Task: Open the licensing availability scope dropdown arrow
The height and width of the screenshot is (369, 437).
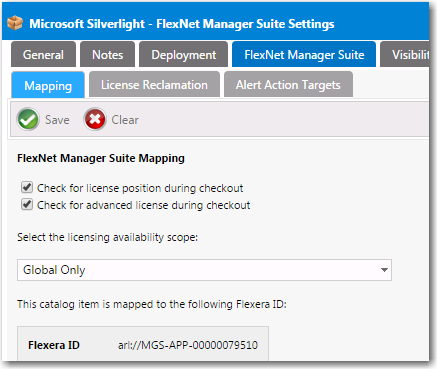Action: click(x=384, y=270)
